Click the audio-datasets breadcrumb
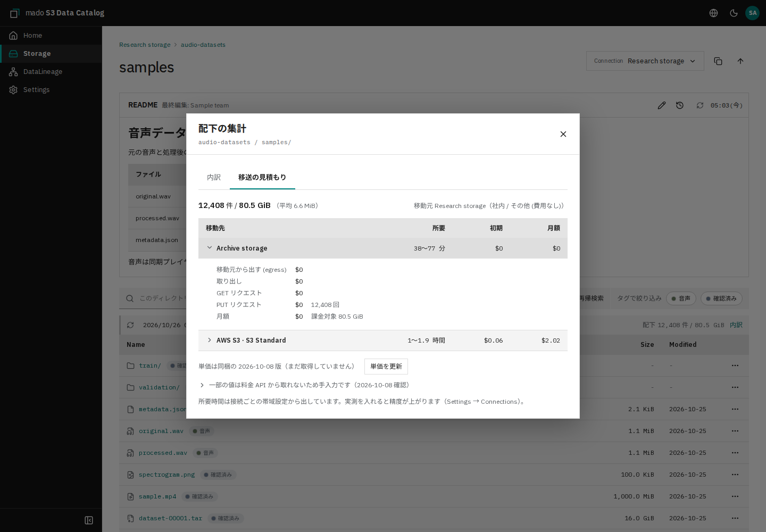The image size is (766, 532). coord(203,45)
